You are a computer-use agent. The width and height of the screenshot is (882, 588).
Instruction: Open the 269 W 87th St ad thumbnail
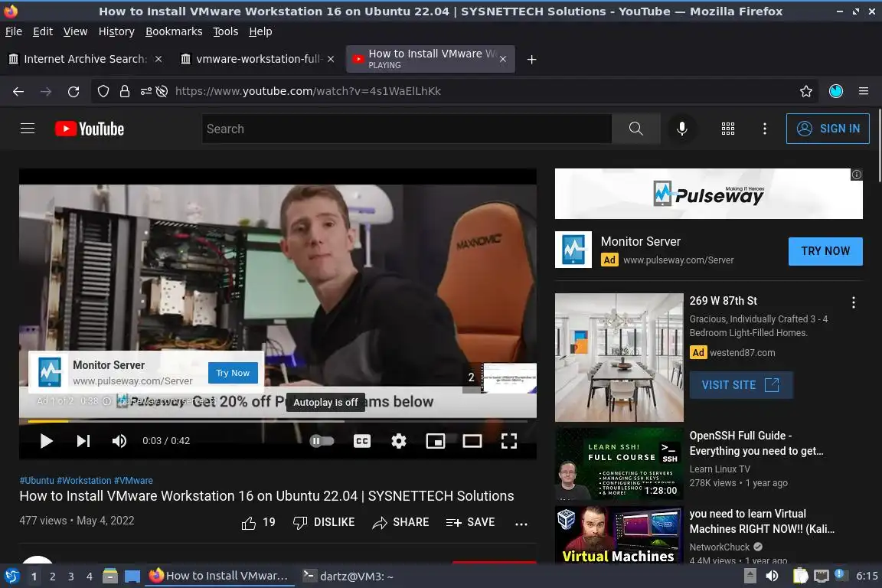pyautogui.click(x=619, y=358)
